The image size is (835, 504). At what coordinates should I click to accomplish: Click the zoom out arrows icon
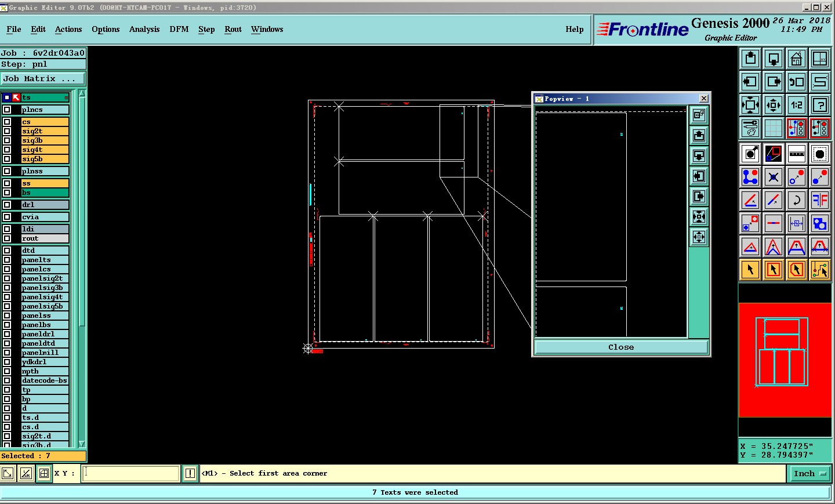[774, 105]
